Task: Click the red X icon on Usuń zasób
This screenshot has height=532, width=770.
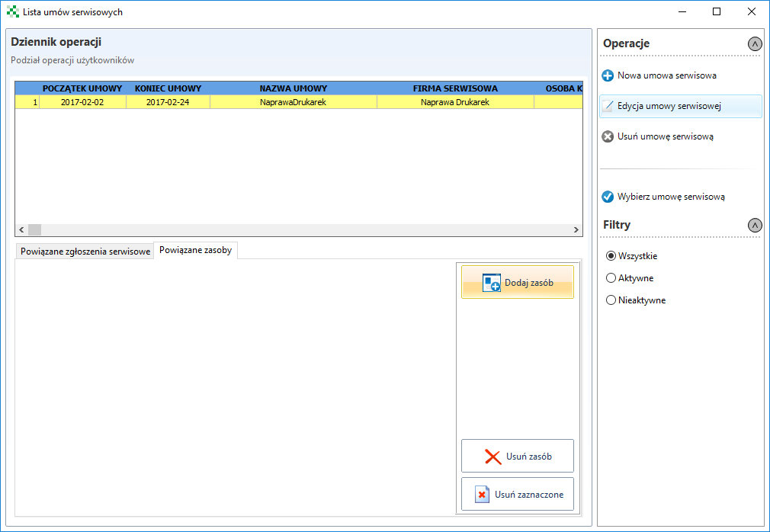Action: [493, 457]
